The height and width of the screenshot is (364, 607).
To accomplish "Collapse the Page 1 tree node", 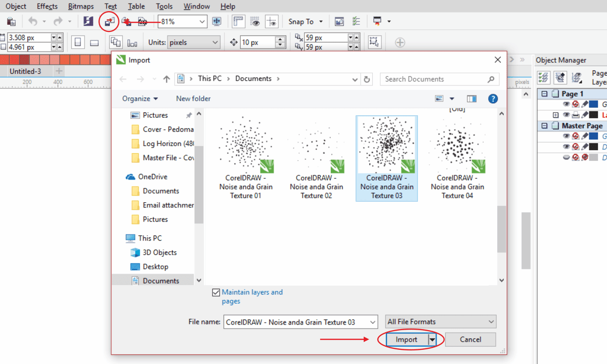I will click(x=544, y=94).
